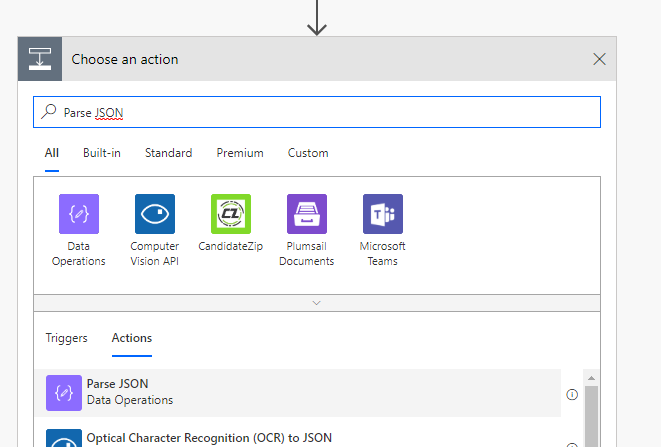Switch to the Premium tab
Screen dimensions: 661x447
coord(240,153)
